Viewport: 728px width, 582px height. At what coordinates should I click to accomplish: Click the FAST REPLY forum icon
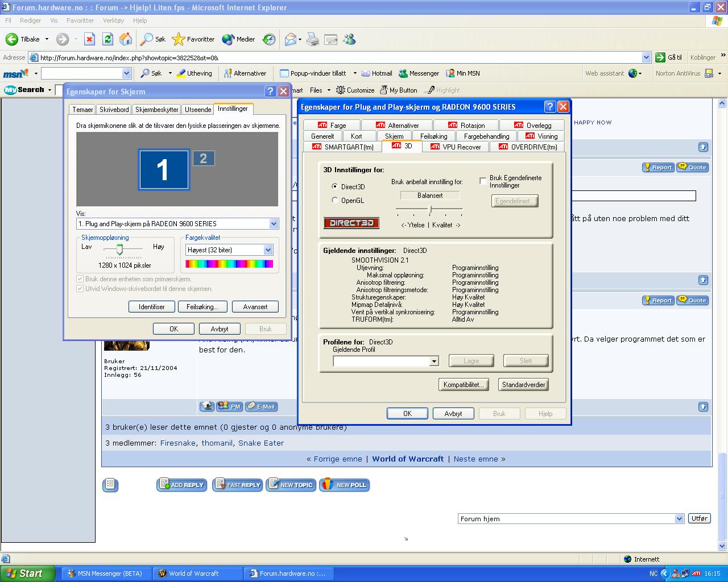pos(238,485)
